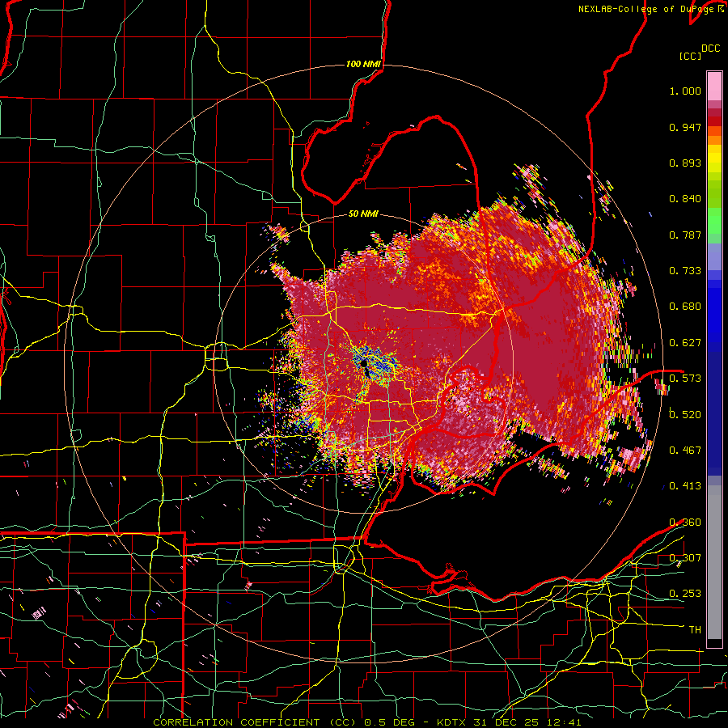
Task: Select the 0.787 scale value
Action: (x=685, y=235)
